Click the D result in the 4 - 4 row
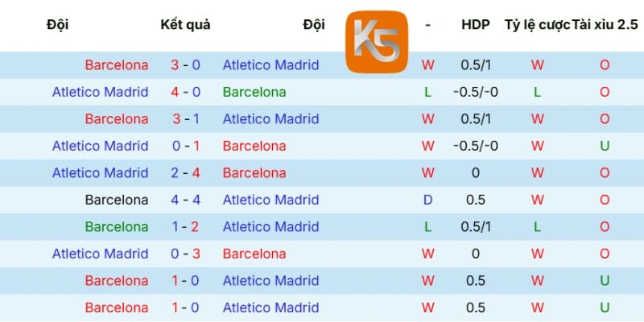The image size is (644, 322). click(427, 200)
